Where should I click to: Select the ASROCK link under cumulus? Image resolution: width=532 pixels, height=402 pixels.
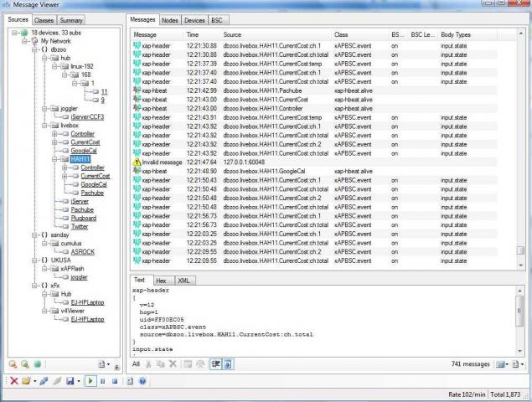82,252
